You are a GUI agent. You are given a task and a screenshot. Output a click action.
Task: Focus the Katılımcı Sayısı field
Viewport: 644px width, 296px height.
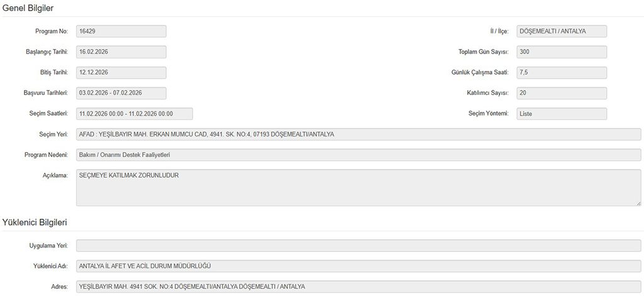(561, 93)
